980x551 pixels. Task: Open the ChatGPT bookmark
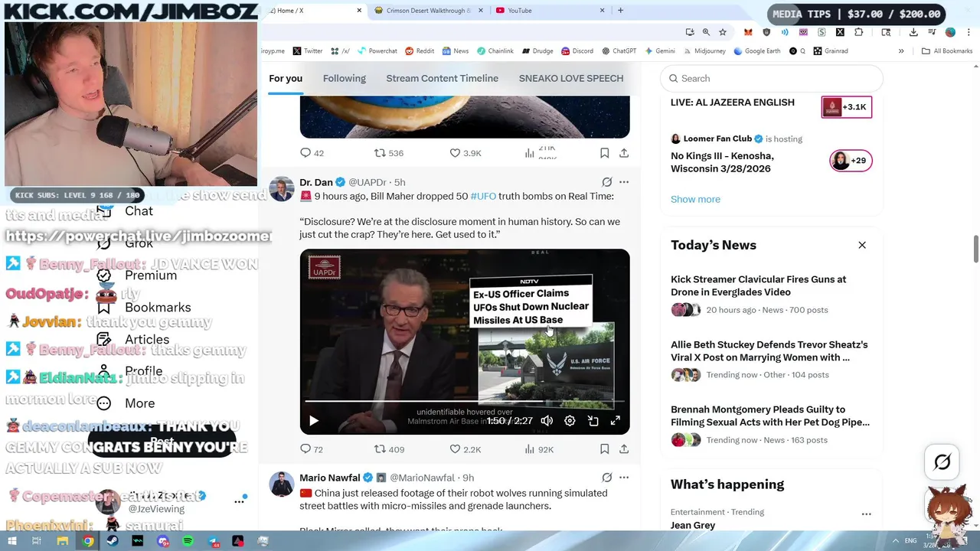(619, 51)
